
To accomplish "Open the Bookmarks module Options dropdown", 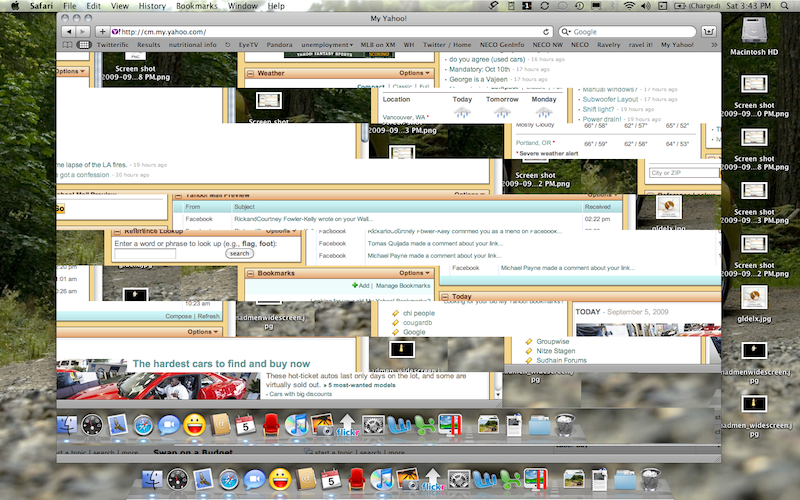I will (x=414, y=273).
